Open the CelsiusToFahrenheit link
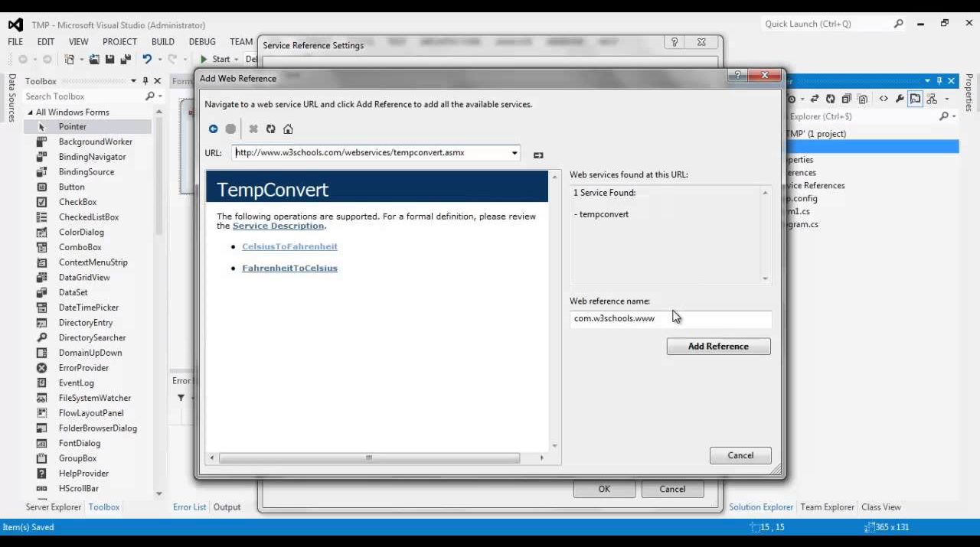 289,246
